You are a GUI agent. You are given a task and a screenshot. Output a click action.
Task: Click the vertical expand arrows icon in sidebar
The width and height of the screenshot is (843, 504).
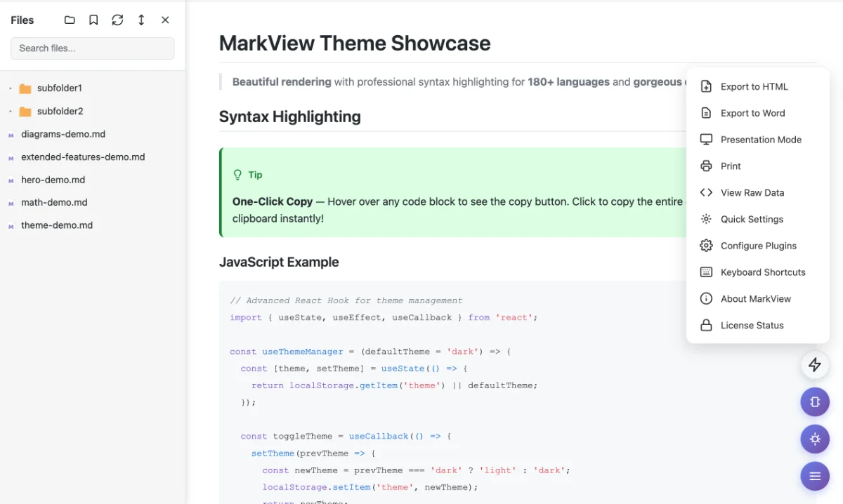coord(140,20)
